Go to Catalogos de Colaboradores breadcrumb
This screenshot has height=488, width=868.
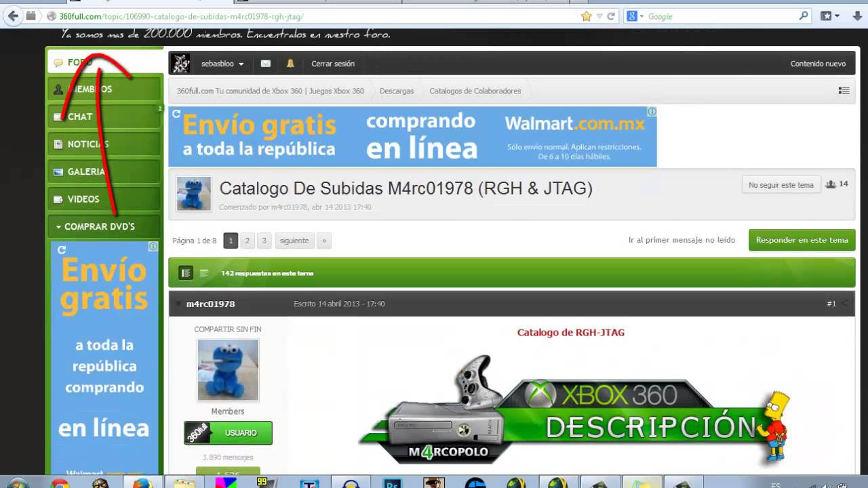[475, 91]
